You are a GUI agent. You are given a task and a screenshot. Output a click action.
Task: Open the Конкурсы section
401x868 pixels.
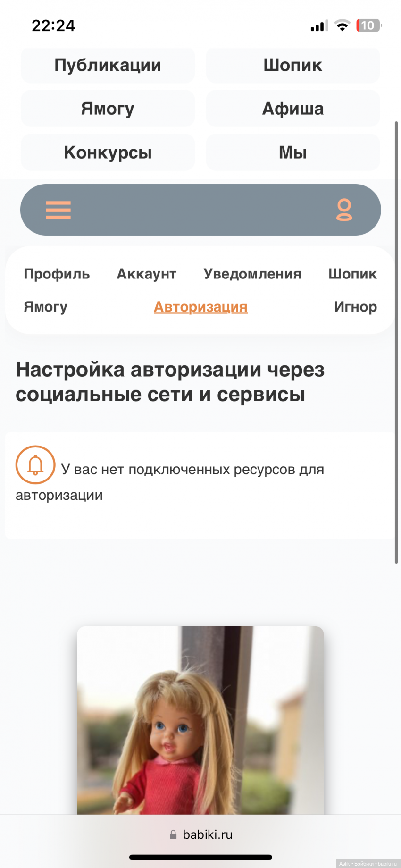coord(108,152)
